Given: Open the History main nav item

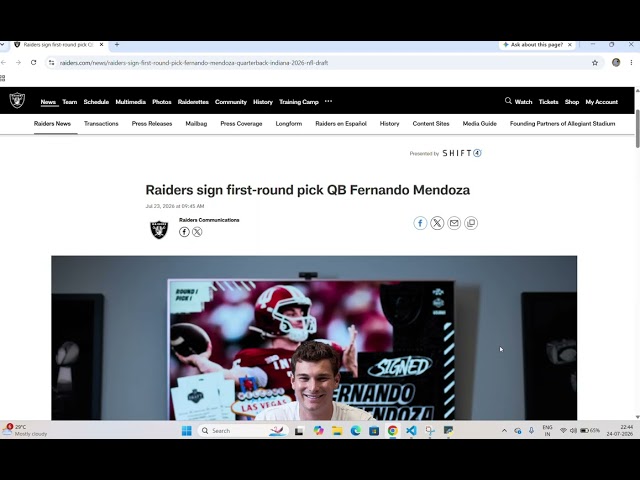Looking at the screenshot, I should click(263, 102).
